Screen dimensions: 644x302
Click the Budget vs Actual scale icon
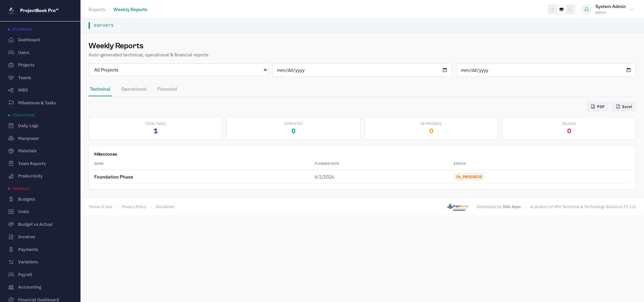[x=11, y=224]
